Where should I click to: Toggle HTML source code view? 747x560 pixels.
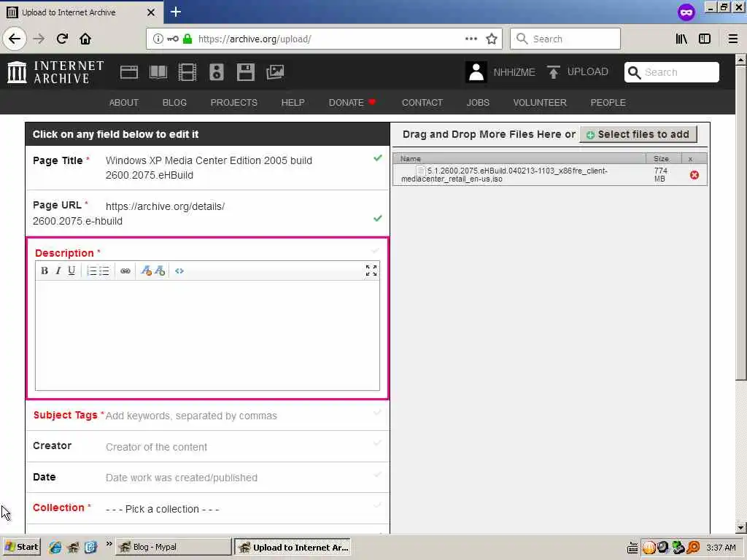pyautogui.click(x=179, y=271)
